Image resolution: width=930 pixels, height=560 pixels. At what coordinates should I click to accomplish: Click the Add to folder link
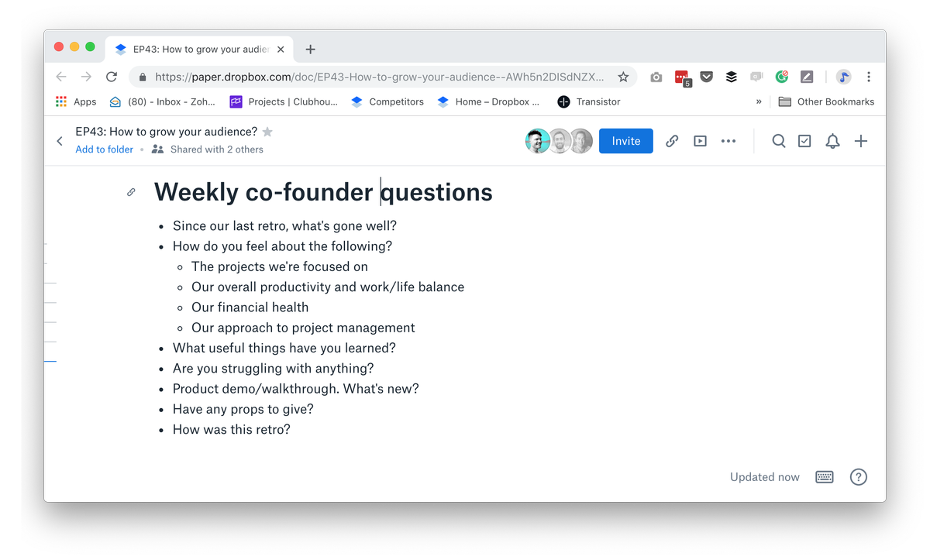(x=104, y=149)
